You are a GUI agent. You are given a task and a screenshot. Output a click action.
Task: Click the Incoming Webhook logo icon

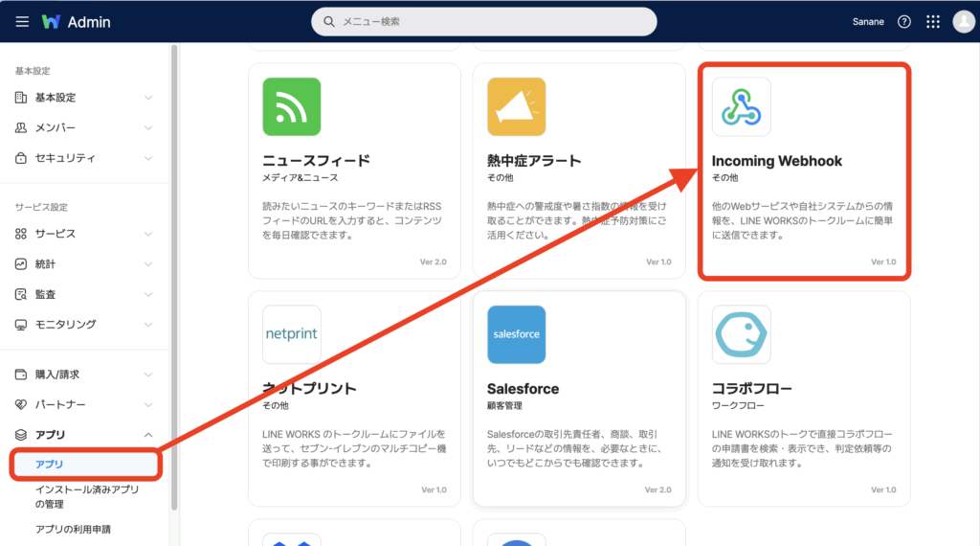tap(742, 107)
